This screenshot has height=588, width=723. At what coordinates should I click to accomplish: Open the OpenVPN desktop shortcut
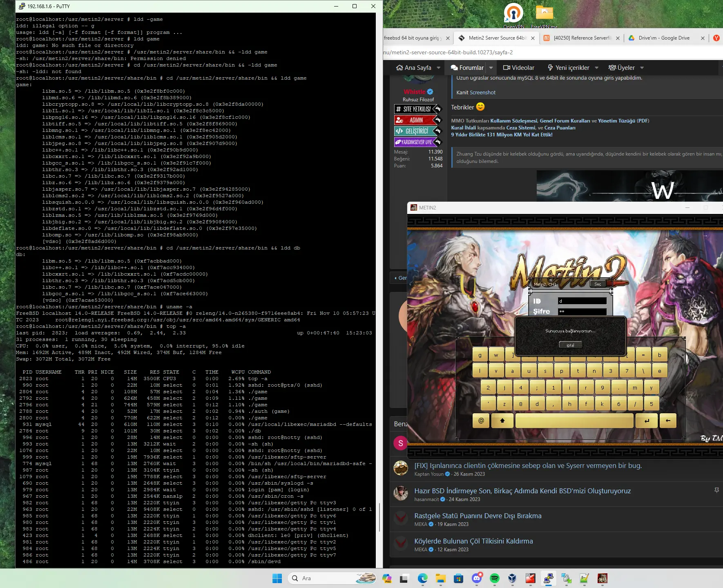(513, 16)
